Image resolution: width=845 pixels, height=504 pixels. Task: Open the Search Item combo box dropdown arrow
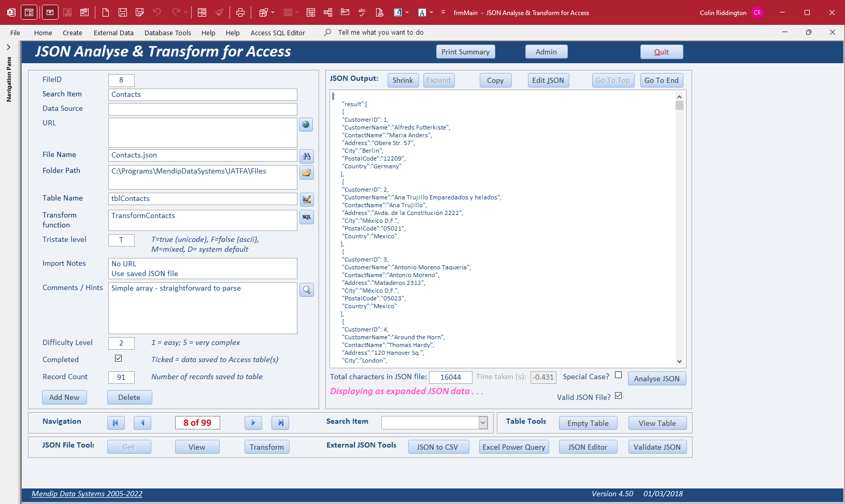483,423
